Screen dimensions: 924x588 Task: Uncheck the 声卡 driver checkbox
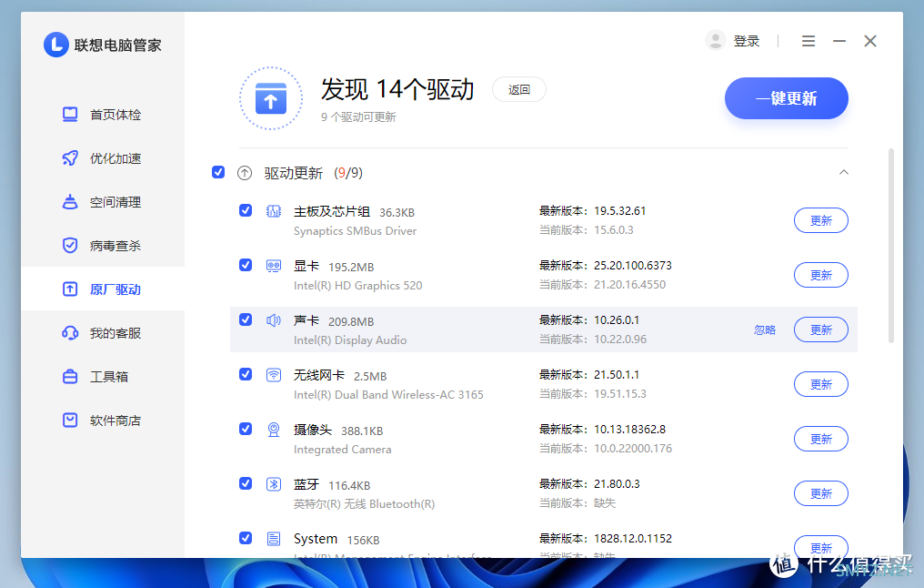pyautogui.click(x=246, y=319)
